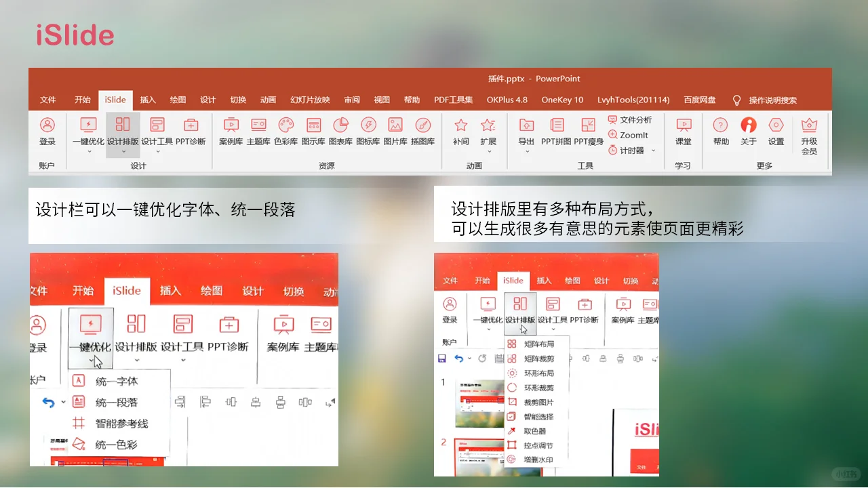Image resolution: width=868 pixels, height=488 pixels.
Task: Open the 图表库 chart library
Action: click(340, 134)
